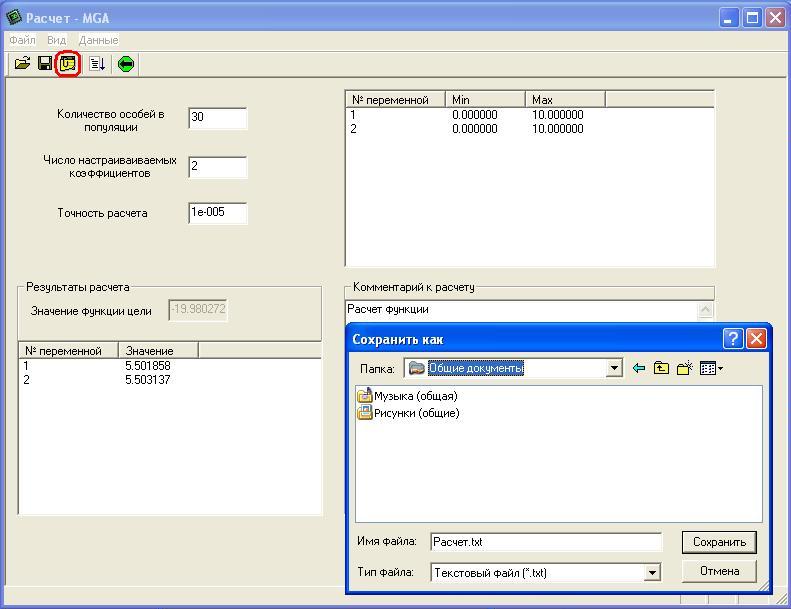
Task: Click the red-circled yellow toolbar icon
Action: click(x=68, y=64)
